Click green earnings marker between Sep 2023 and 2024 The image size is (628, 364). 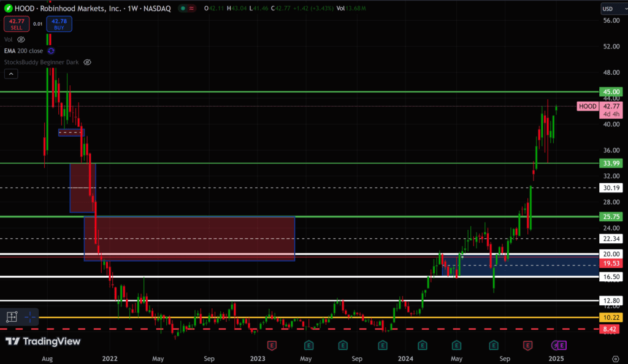tap(383, 345)
